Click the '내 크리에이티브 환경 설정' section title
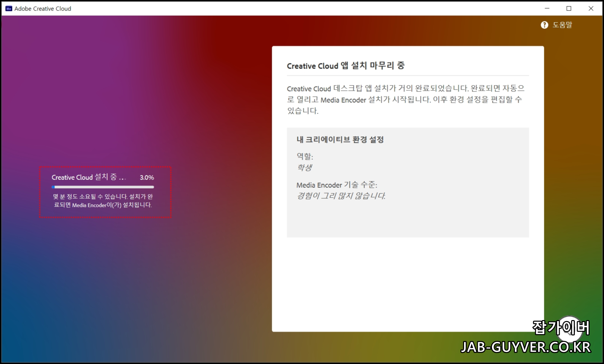604x364 pixels. pos(340,139)
